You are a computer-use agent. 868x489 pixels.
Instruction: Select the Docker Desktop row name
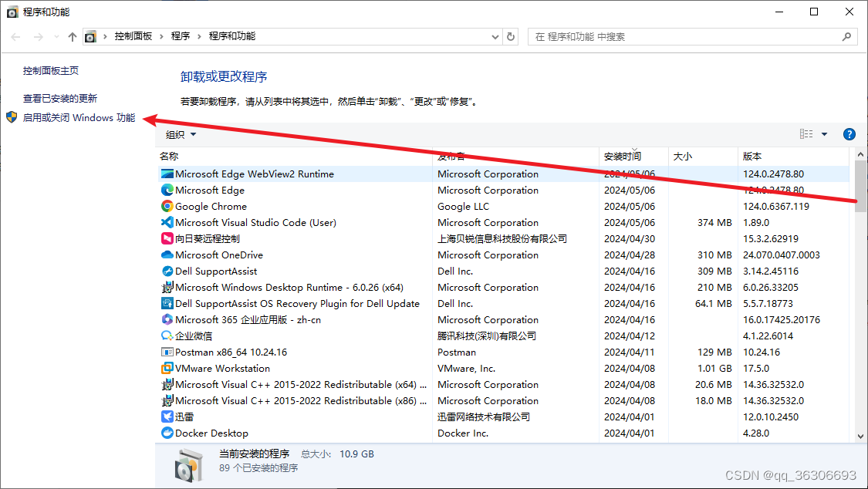[211, 433]
